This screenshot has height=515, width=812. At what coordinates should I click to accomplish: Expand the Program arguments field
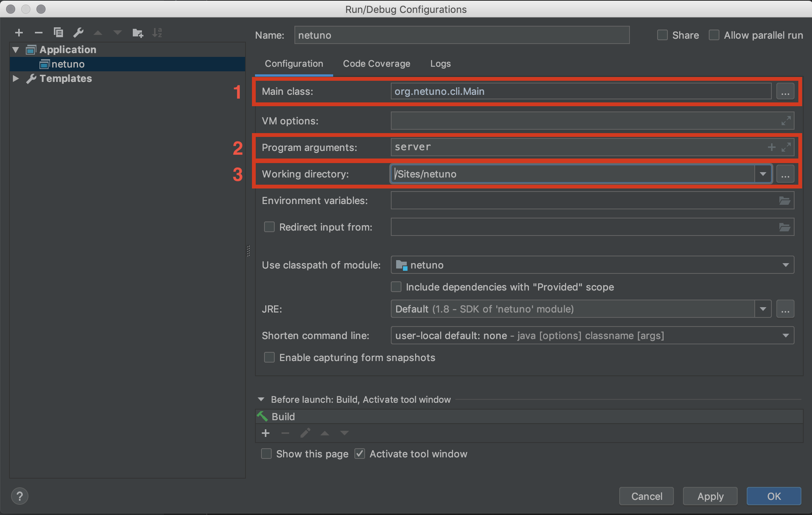coord(786,147)
